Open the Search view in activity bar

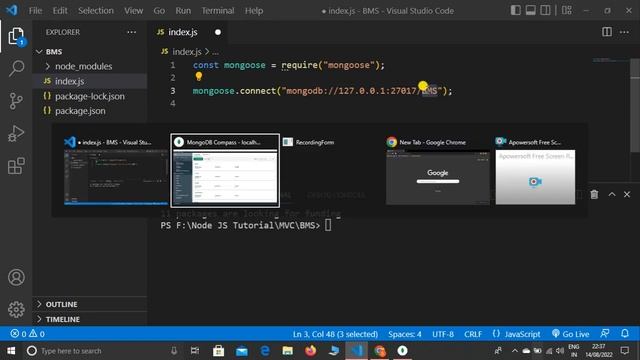click(16, 69)
